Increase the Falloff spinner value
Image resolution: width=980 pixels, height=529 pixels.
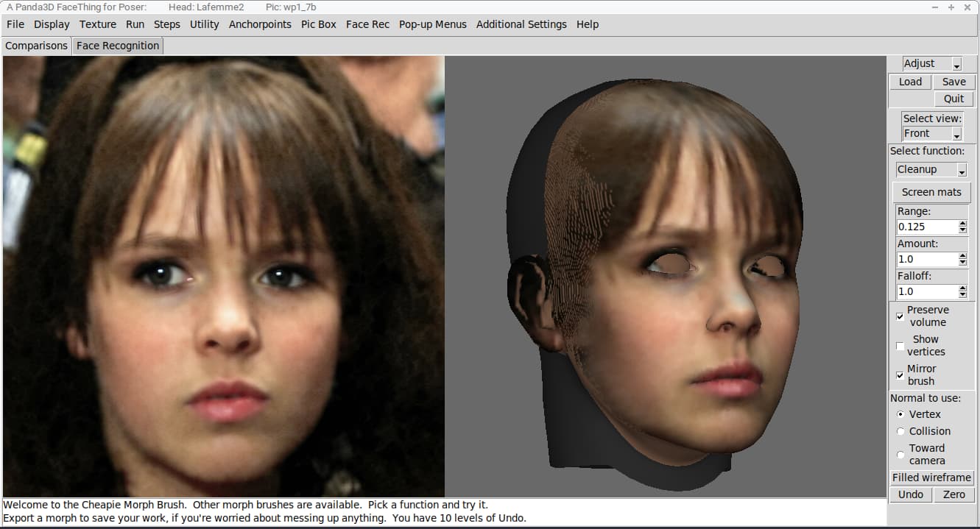point(962,288)
